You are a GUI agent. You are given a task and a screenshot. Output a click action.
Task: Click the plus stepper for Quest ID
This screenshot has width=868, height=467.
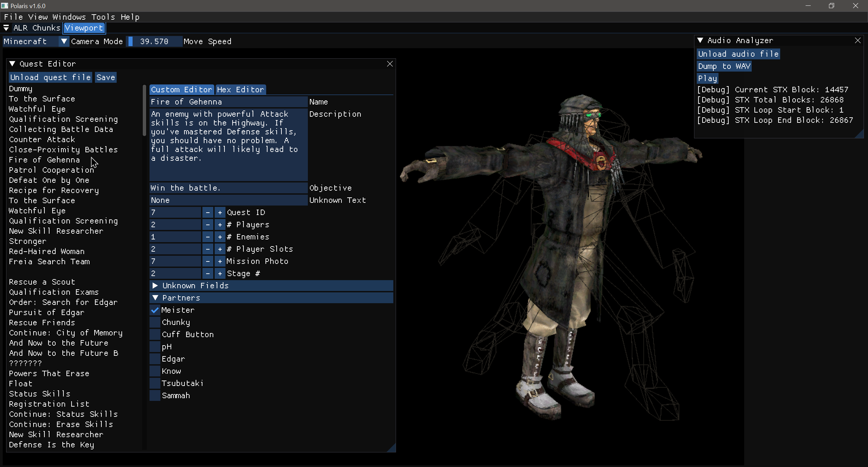220,212
